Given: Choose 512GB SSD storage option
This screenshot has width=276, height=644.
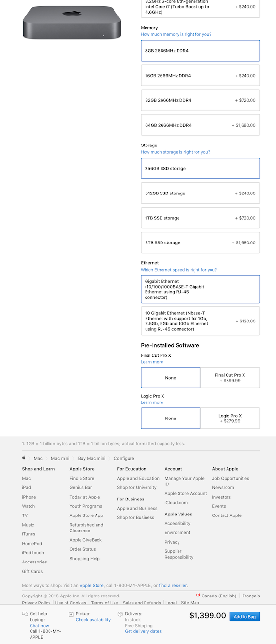Looking at the screenshot, I should [x=200, y=193].
